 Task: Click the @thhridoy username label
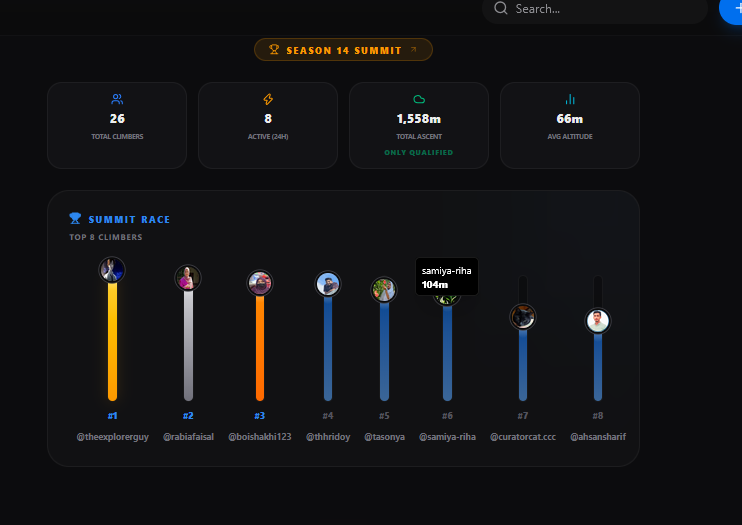[328, 436]
